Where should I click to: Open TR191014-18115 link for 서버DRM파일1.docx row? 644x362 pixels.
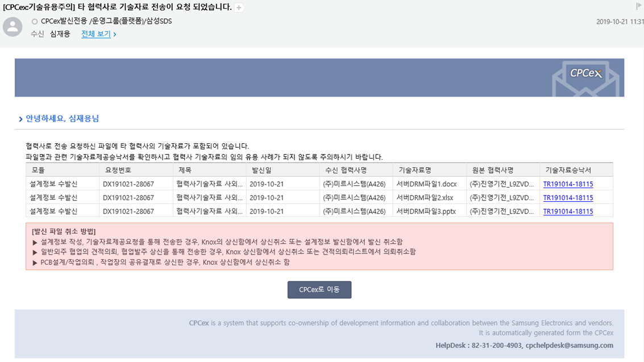(568, 184)
